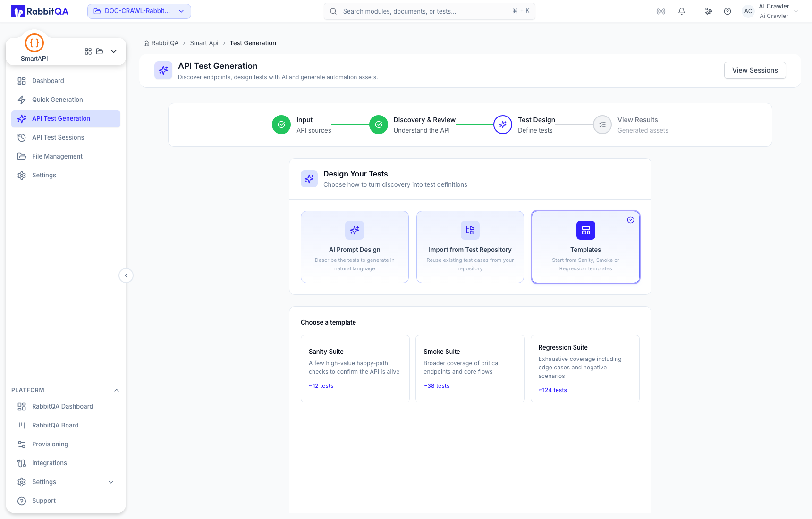
Task: Click the Support question mark icon
Action: [x=22, y=501]
